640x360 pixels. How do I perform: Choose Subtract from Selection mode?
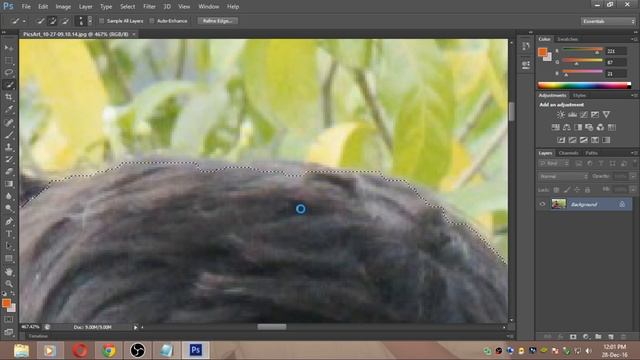(65, 21)
